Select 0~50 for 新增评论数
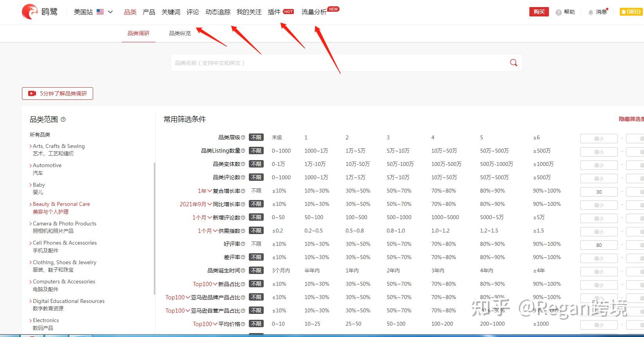The height and width of the screenshot is (337, 644). 278,217
